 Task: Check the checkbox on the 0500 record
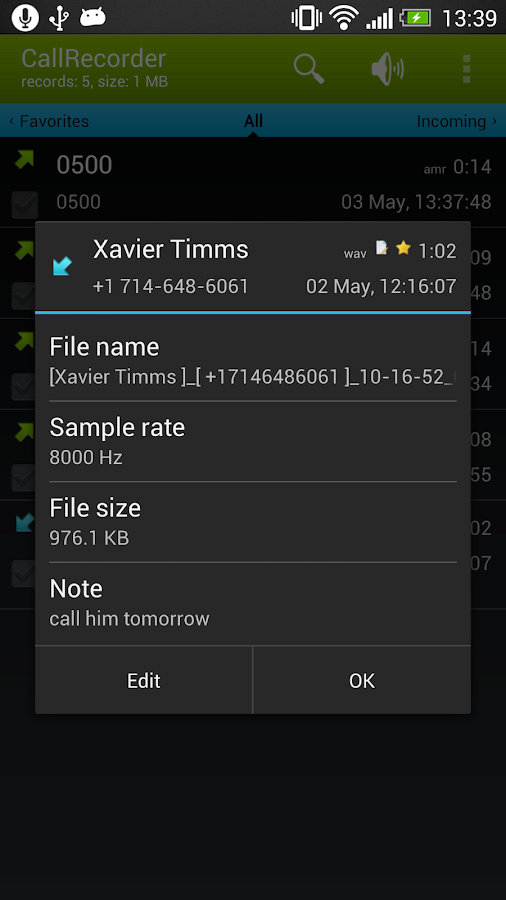point(25,205)
